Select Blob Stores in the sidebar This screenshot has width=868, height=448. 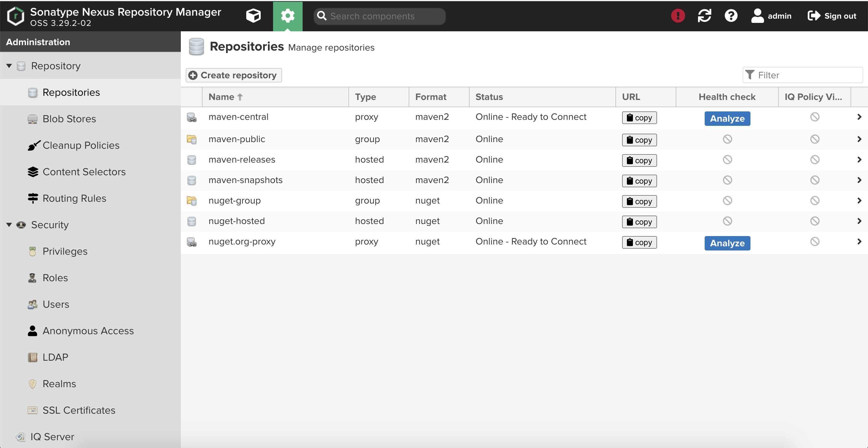point(69,119)
